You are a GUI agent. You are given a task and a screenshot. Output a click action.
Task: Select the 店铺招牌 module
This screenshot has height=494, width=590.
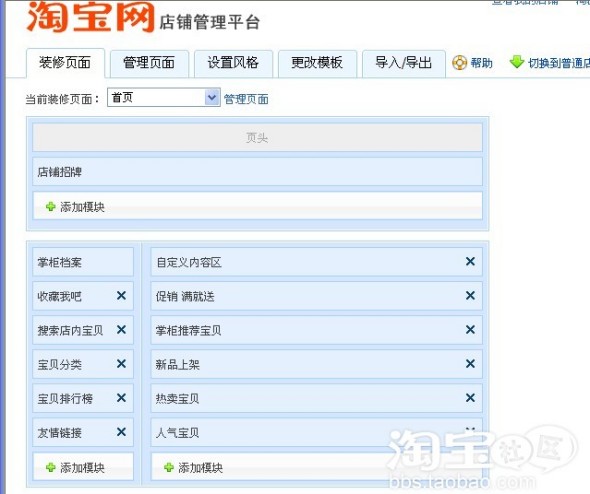[257, 172]
